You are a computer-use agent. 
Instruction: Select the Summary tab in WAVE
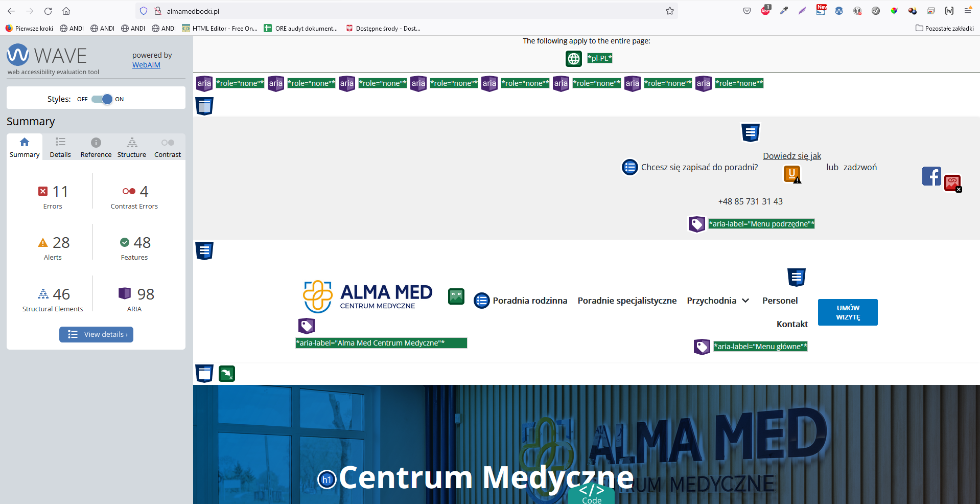25,148
